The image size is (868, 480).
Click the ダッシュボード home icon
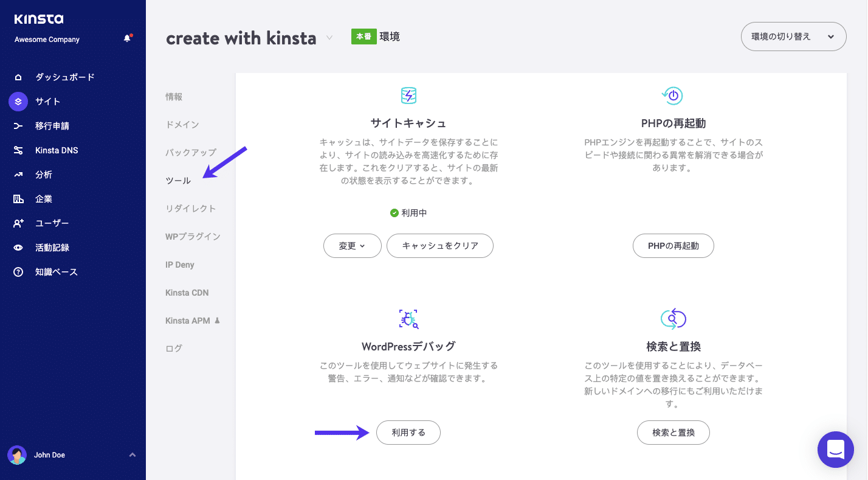tap(18, 77)
